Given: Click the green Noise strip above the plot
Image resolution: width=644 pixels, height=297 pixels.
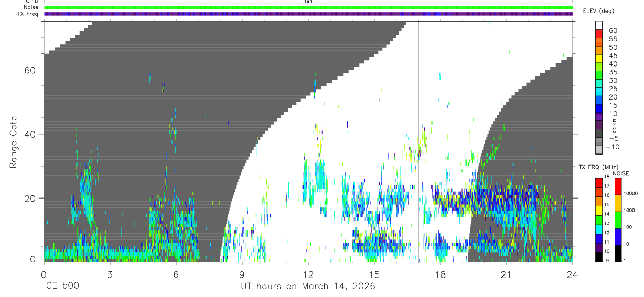Looking at the screenshot, I should [x=308, y=7].
